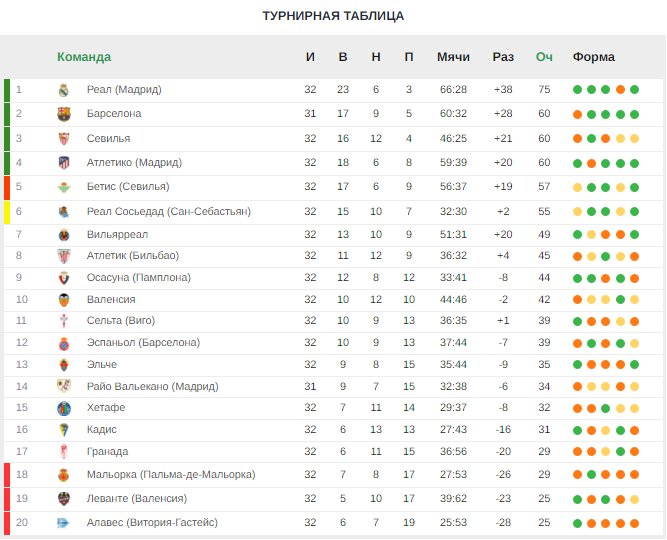The height and width of the screenshot is (540, 667).
Task: Select the Форма column header
Action: (x=593, y=57)
